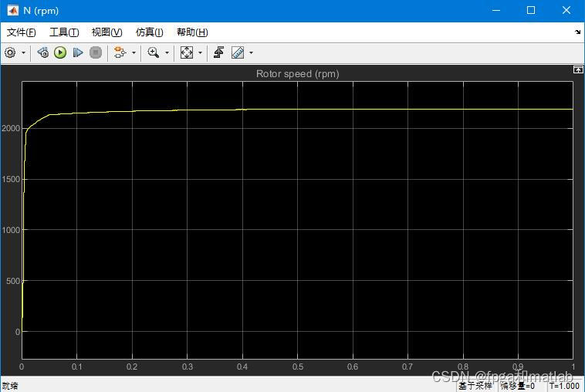Expand the measurements dropdown arrow
Screen dimensions: 585x392
(251, 52)
